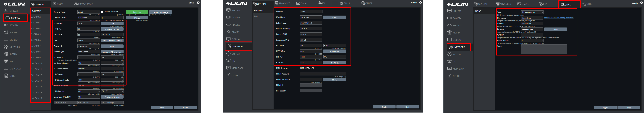Click the IPScan button

tap(137, 18)
